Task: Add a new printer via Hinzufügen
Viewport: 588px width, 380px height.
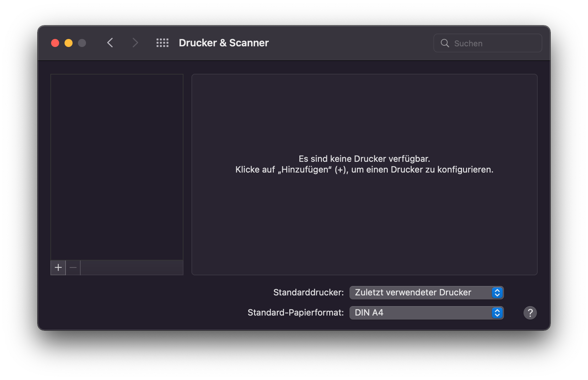Action: (58, 268)
